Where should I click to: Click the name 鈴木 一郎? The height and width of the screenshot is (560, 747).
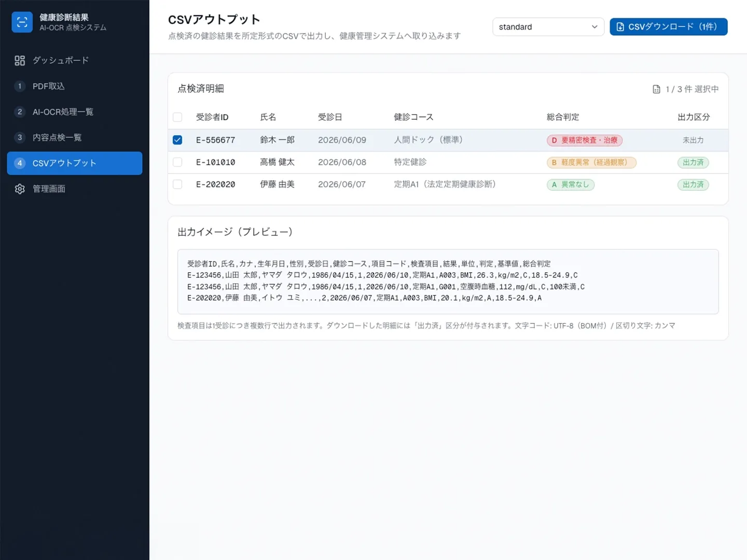[x=277, y=140]
